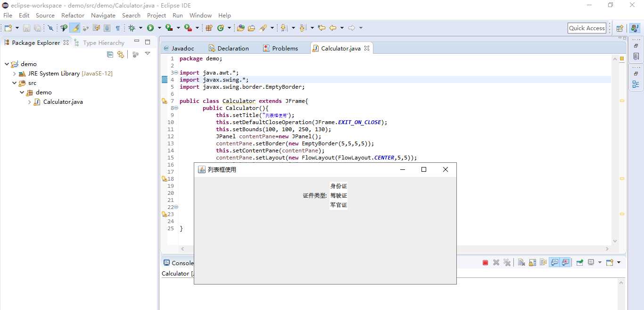Open the Refactor menu
644x310 pixels.
click(73, 16)
